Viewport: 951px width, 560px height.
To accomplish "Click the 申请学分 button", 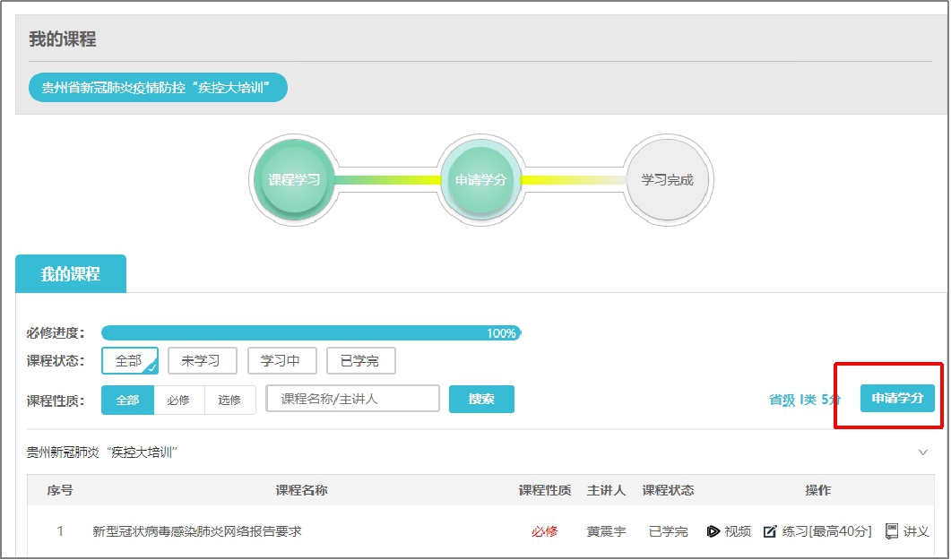I will coord(897,399).
